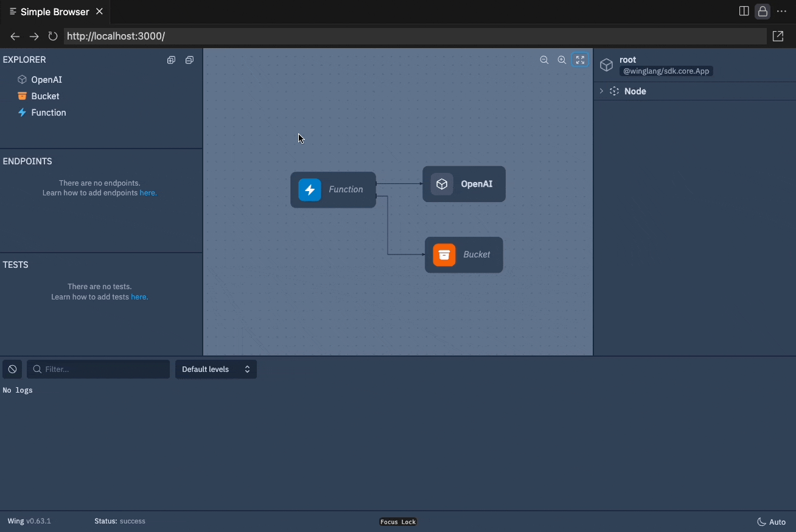This screenshot has width=796, height=532.
Task: Click the tests 'here' learn link
Action: (x=139, y=296)
